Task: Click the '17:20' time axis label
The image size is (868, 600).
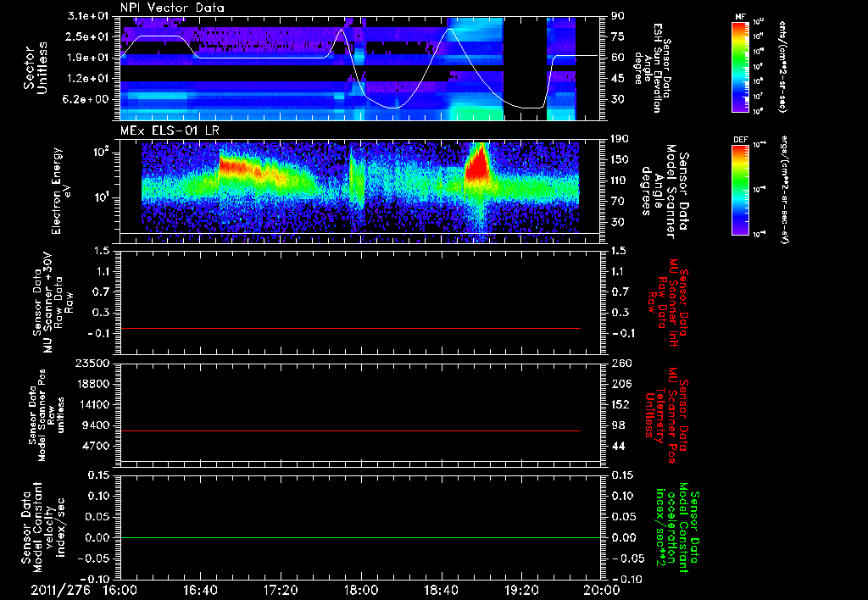Action: (x=281, y=590)
